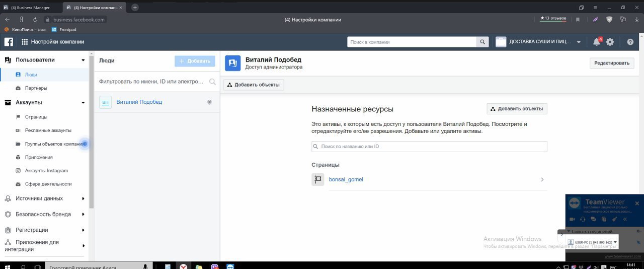Open the settings gear icon
Viewport: 644px width, 269px height.
click(610, 42)
